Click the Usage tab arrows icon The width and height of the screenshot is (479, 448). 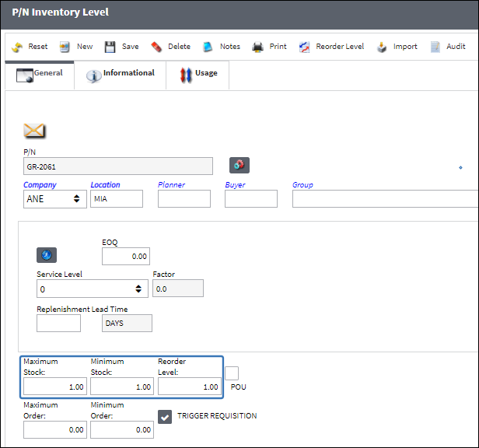coord(186,75)
